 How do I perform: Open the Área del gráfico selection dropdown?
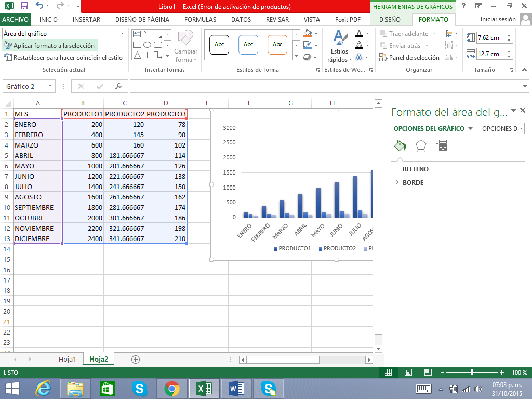(x=123, y=34)
